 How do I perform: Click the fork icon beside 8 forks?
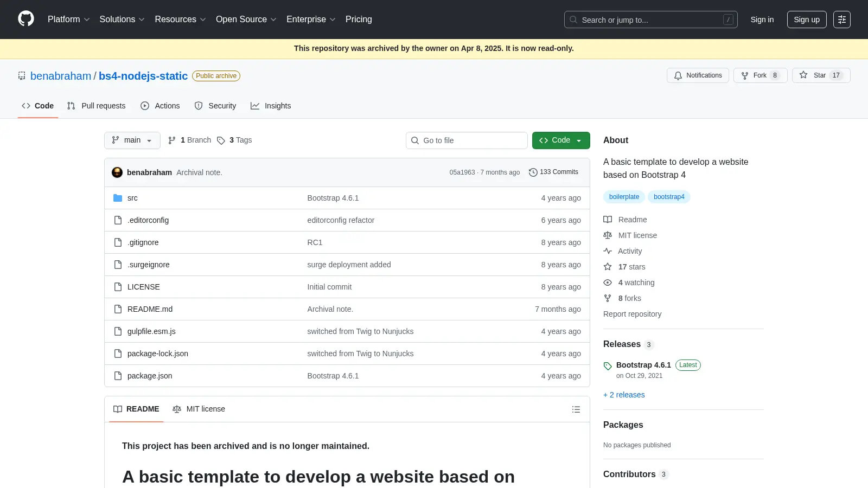click(608, 298)
